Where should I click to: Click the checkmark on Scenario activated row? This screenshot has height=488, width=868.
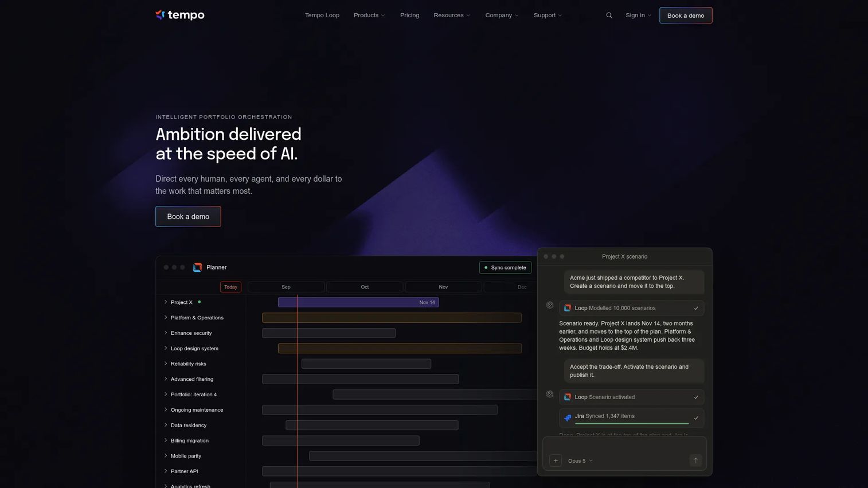coord(696,397)
